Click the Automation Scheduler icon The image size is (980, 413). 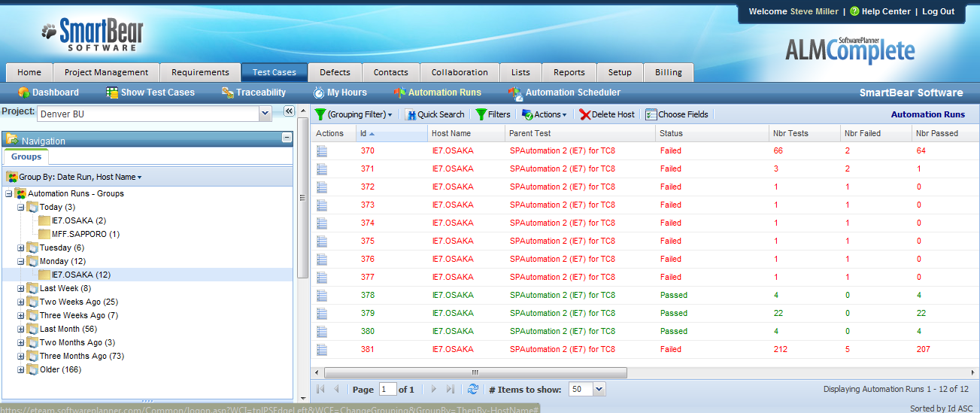pyautogui.click(x=515, y=93)
